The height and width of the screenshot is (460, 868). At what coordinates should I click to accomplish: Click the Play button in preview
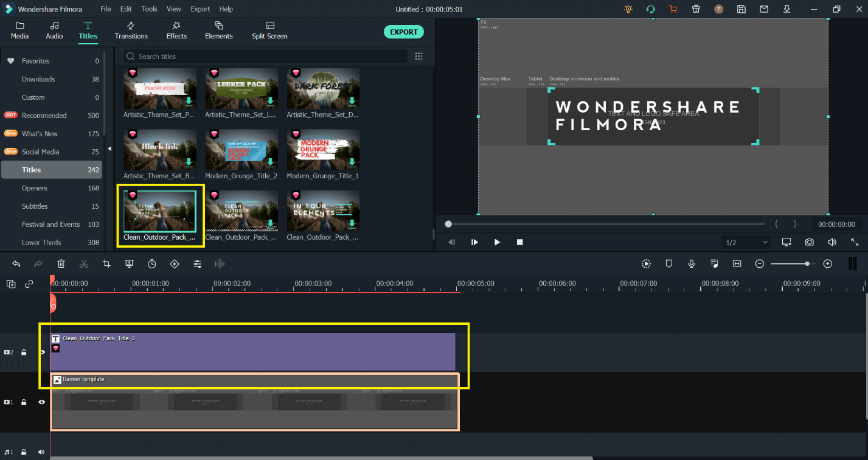click(x=497, y=242)
